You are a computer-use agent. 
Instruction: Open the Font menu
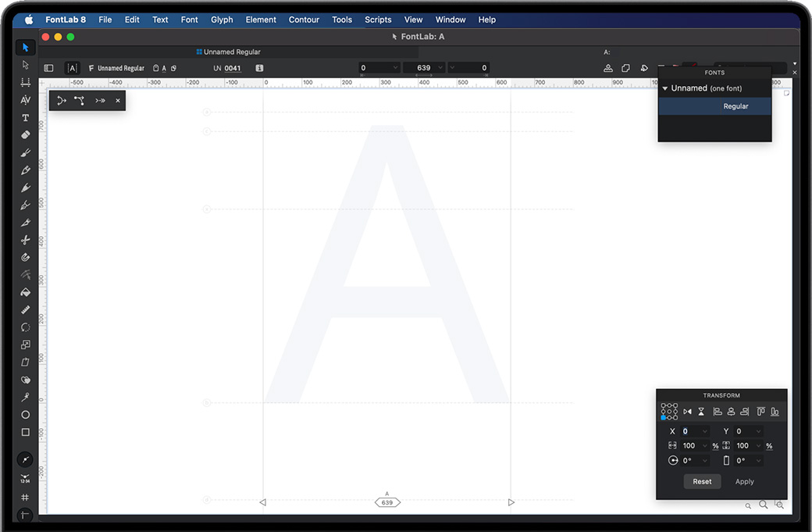click(189, 20)
